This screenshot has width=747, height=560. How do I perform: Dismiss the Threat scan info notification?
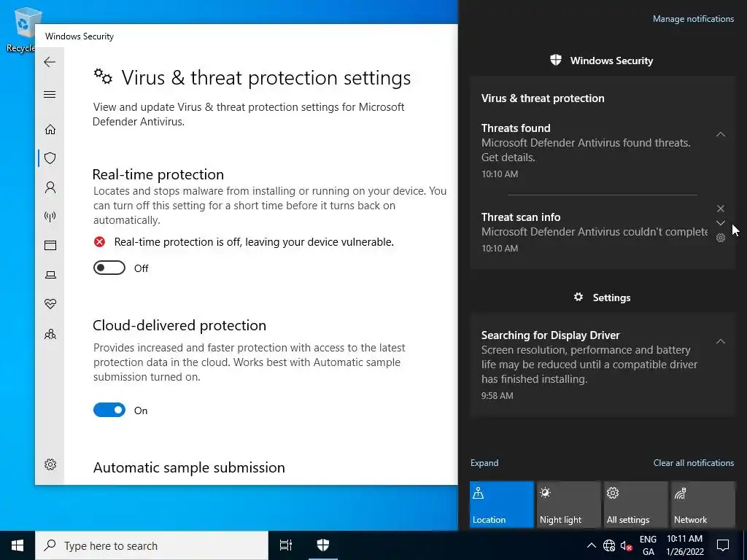click(x=721, y=209)
